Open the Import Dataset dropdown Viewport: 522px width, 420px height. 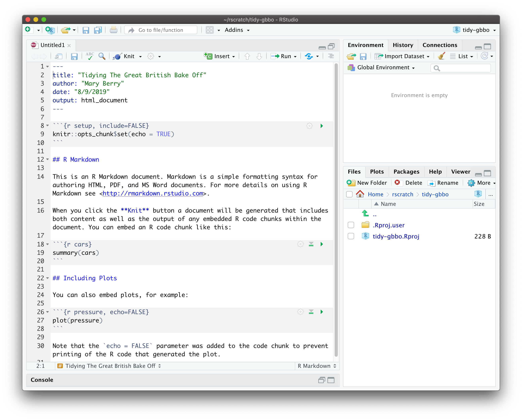click(x=402, y=56)
